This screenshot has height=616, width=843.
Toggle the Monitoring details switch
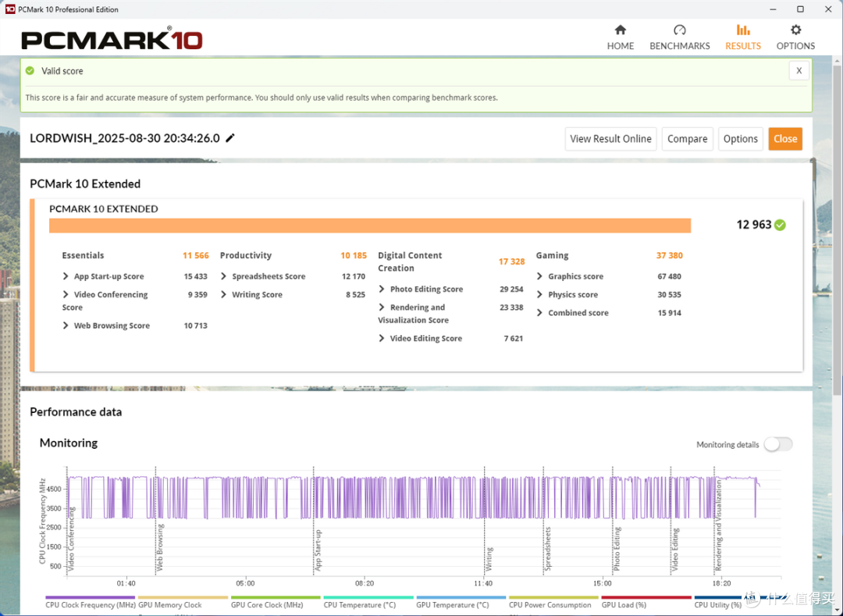[778, 444]
